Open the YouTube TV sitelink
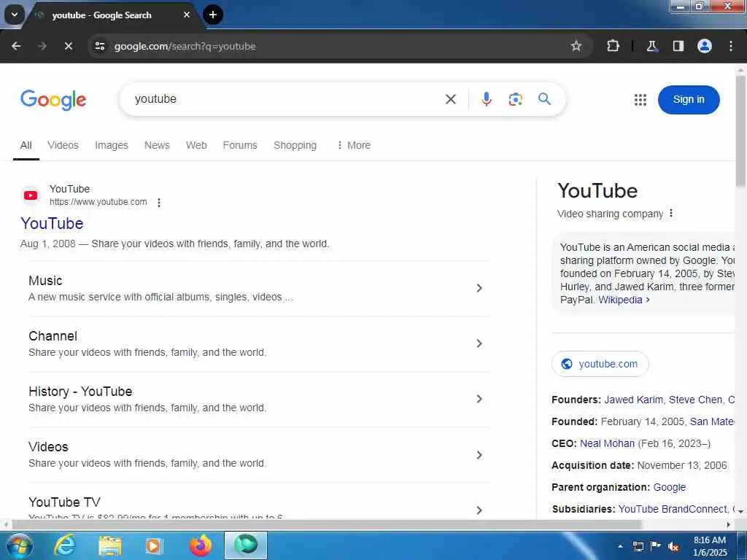Viewport: 747px width, 560px height. [64, 502]
